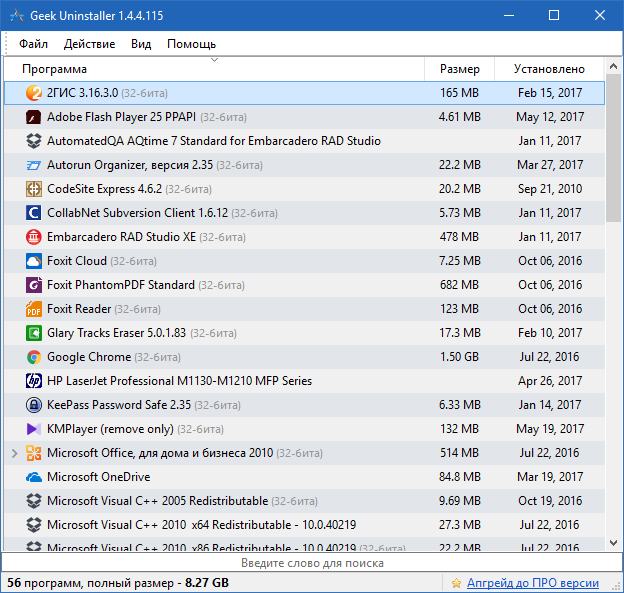Sort by Установлено column header
The image size is (624, 593).
pos(549,69)
